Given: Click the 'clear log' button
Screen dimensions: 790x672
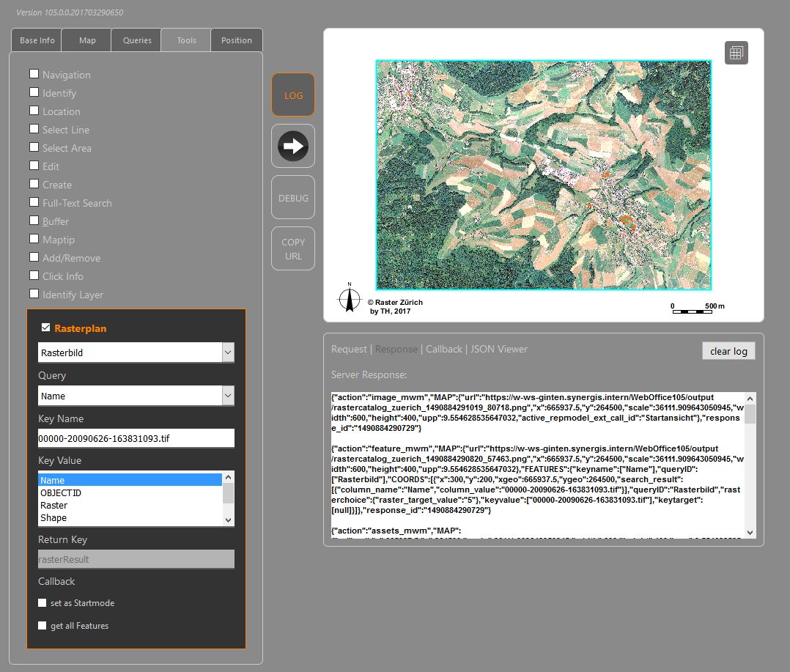Looking at the screenshot, I should [728, 350].
